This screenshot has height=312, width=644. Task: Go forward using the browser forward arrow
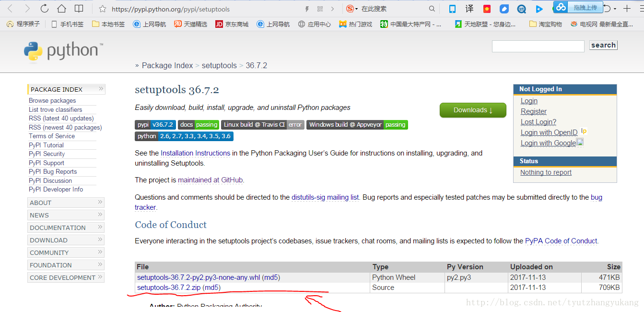pos(27,8)
